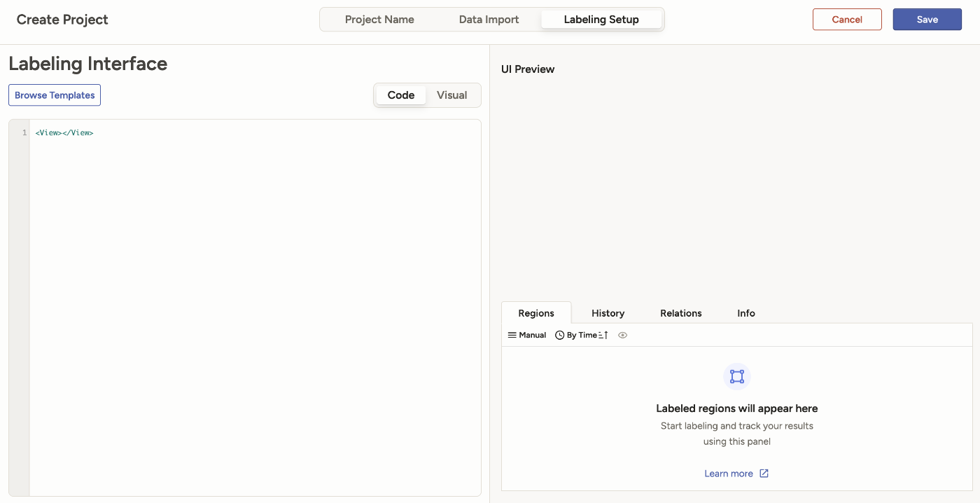Save the new project

point(927,20)
